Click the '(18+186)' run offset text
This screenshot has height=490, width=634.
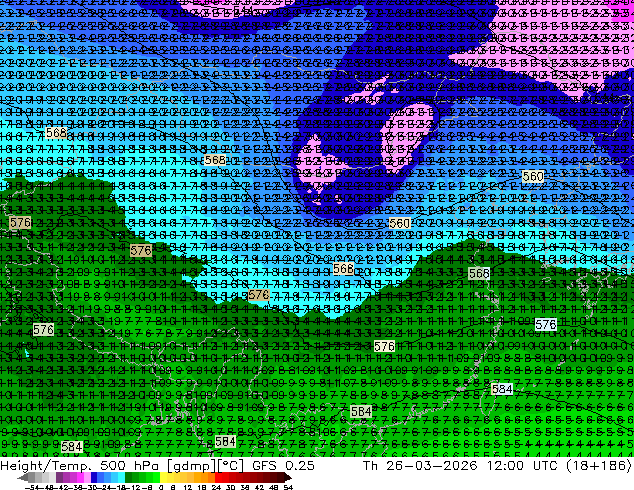point(600,465)
